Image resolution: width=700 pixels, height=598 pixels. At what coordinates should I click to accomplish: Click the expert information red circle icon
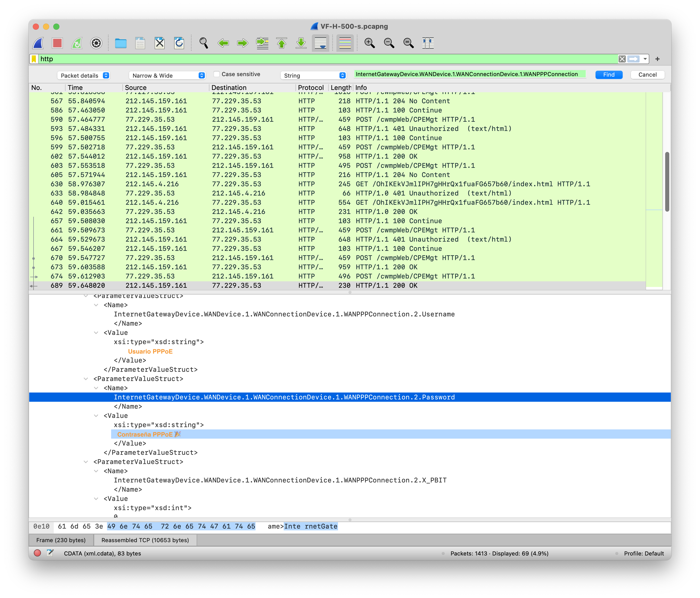pos(37,553)
